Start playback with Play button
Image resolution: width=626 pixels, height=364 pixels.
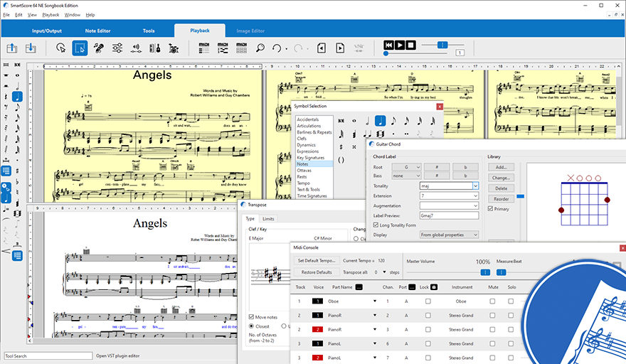click(x=400, y=45)
